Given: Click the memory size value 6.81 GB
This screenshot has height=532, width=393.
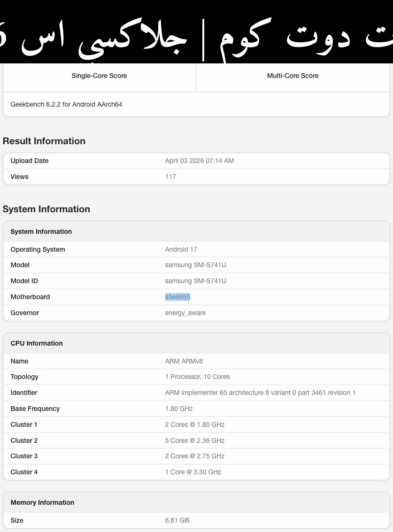Looking at the screenshot, I should coord(177,520).
